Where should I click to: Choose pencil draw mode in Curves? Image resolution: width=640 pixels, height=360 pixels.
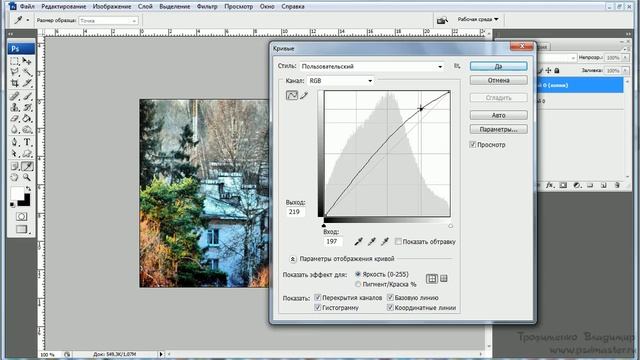pyautogui.click(x=304, y=96)
